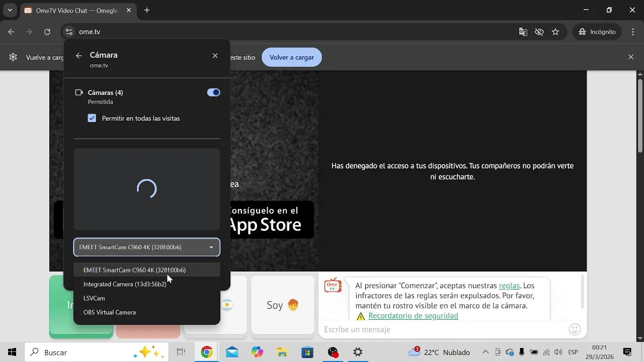Open Recordatorio de seguridad link
Viewport: 644px width, 362px height.
[413, 316]
